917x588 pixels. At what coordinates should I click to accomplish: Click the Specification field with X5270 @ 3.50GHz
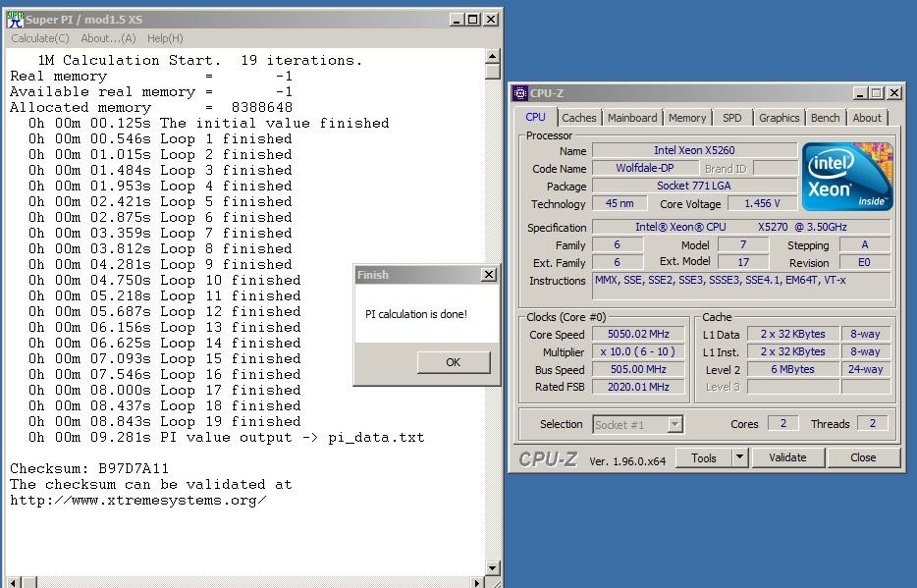pos(741,227)
